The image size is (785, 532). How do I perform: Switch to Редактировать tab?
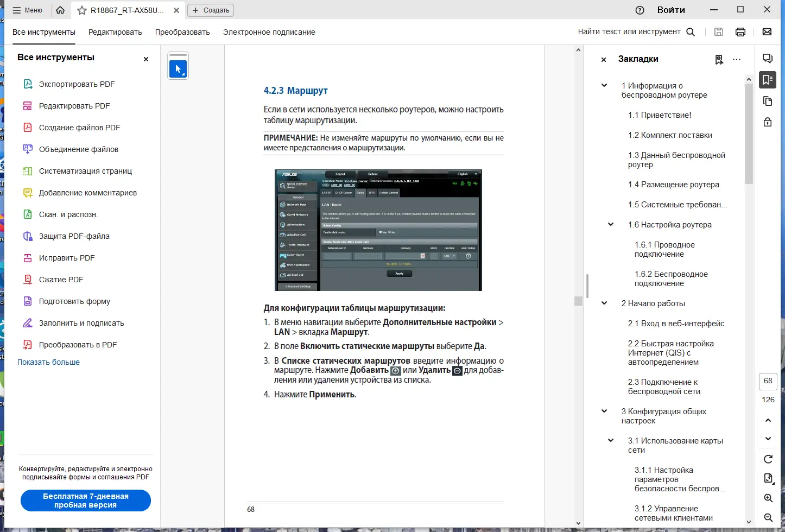coord(115,32)
